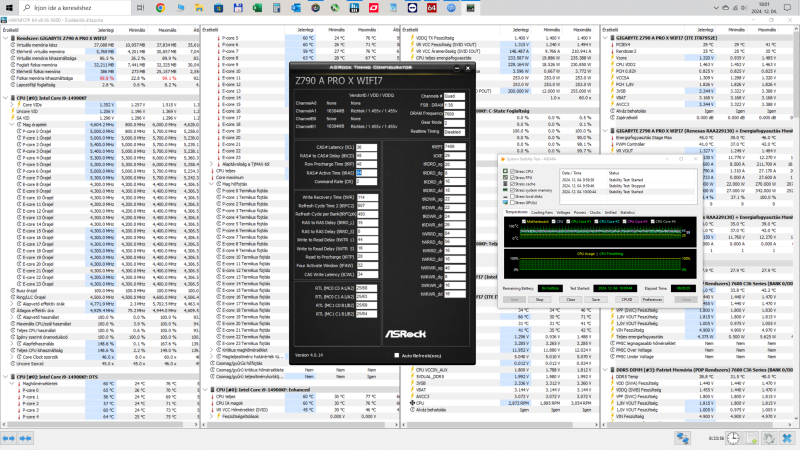Click HWiNFO logging sheet icon
800x450 pixels.
(752, 438)
